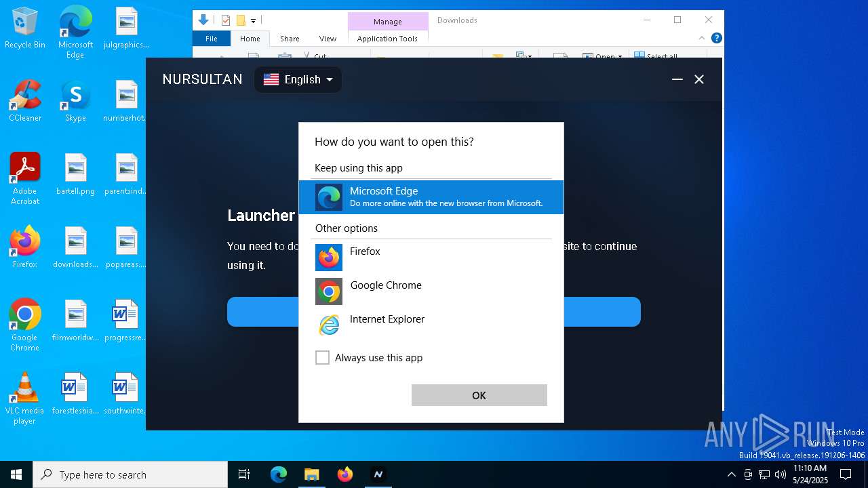Choose Internet Explorer from Other options list
868x488 pixels.
click(431, 325)
